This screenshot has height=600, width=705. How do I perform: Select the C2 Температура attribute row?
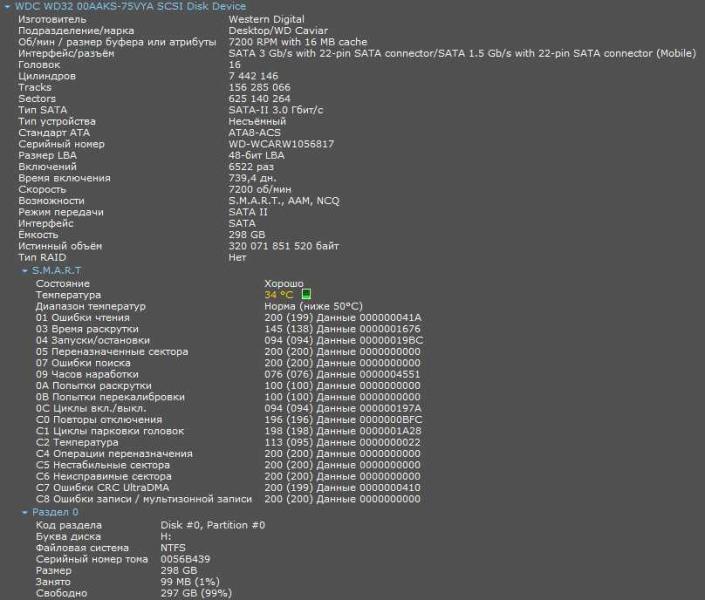click(77, 442)
